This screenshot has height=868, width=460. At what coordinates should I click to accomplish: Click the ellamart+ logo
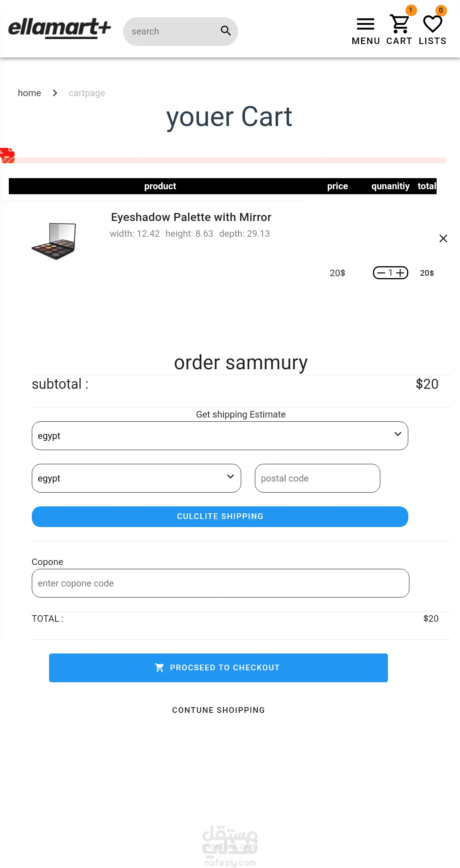59,28
